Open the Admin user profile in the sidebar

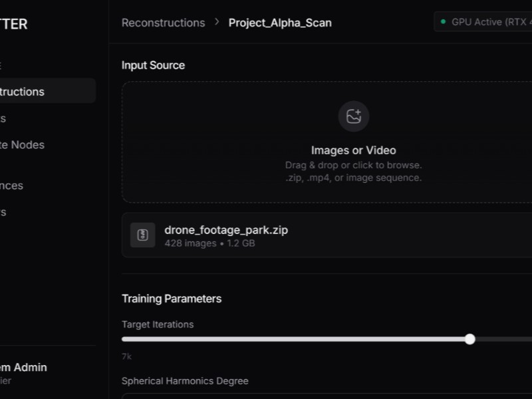click(x=24, y=373)
